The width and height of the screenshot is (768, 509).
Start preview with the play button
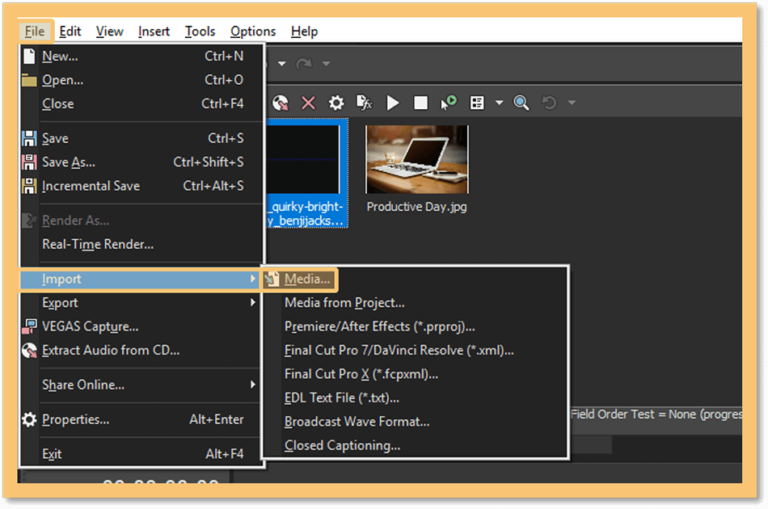pos(392,103)
